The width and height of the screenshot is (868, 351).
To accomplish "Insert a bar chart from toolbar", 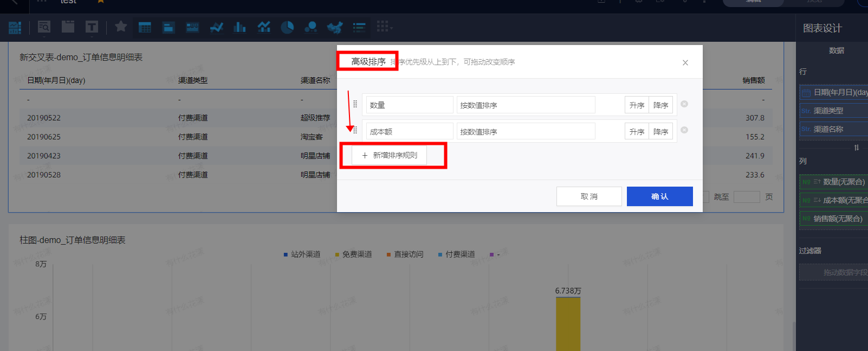I will 239,27.
